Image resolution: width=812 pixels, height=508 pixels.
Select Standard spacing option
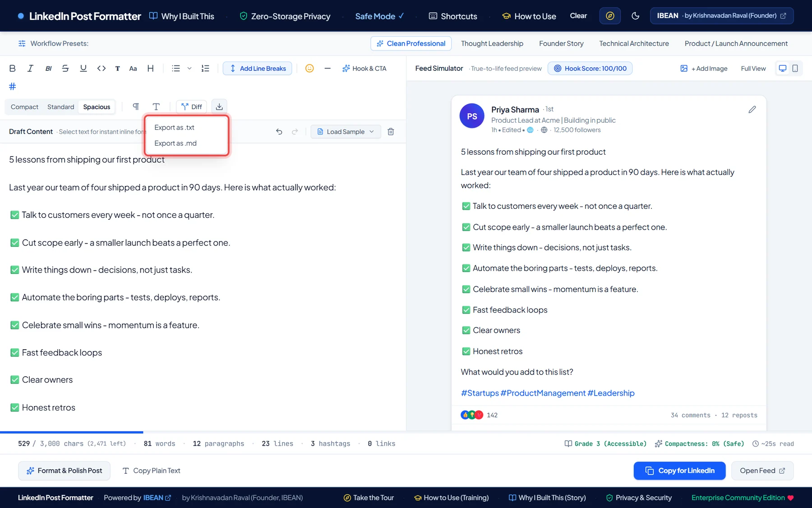coord(60,107)
